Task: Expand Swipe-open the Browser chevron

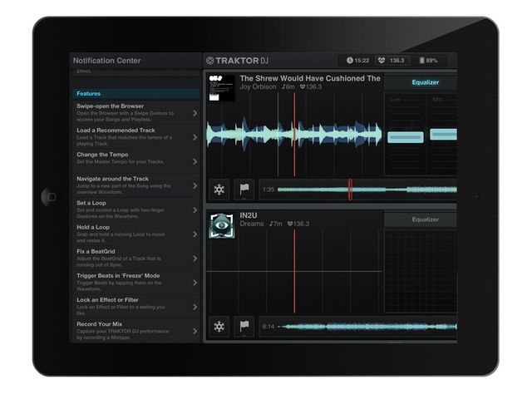Action: pyautogui.click(x=195, y=113)
